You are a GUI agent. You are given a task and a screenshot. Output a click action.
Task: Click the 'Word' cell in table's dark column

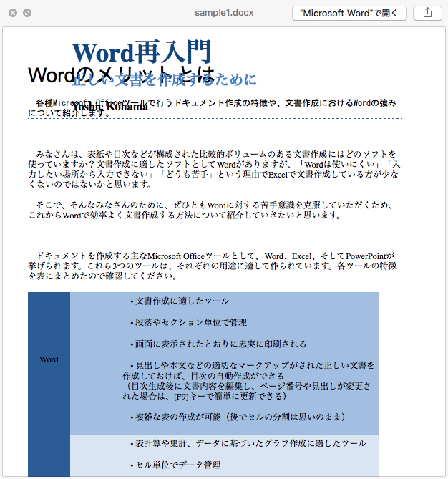(x=49, y=359)
